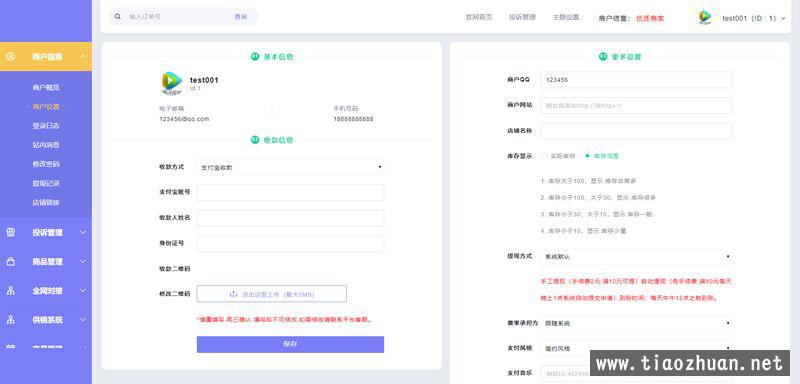
Task: Collapse the 商户信息 sidebar section
Action: click(83, 57)
